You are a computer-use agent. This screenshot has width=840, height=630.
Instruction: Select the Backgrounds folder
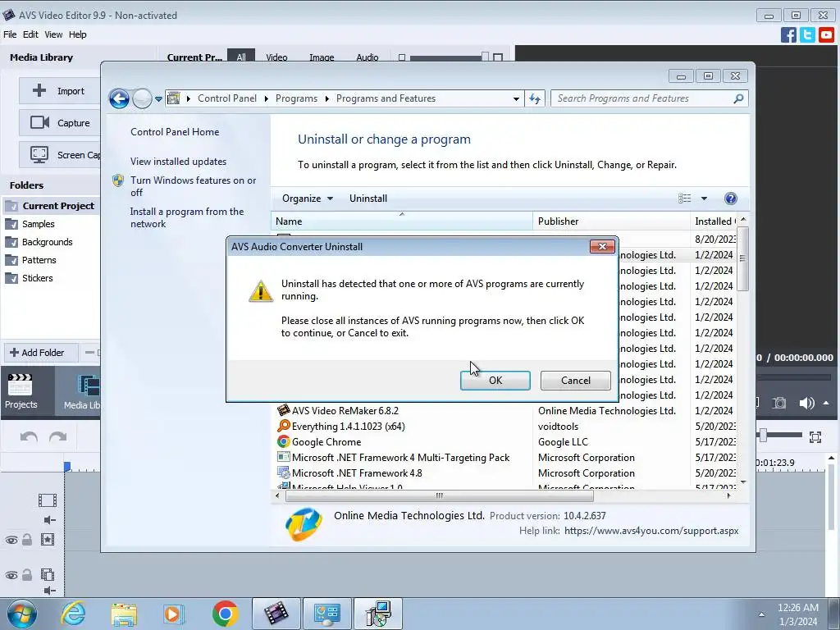point(39,242)
